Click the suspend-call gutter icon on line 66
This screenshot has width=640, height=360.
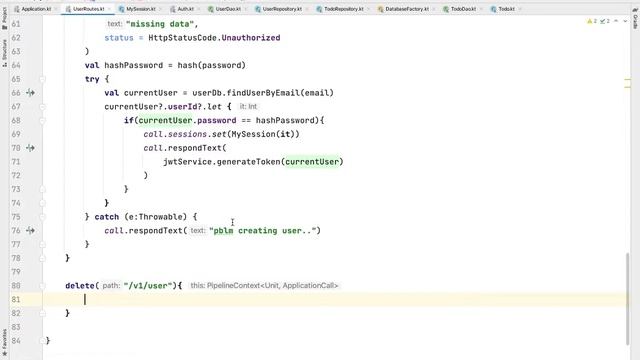click(x=30, y=93)
